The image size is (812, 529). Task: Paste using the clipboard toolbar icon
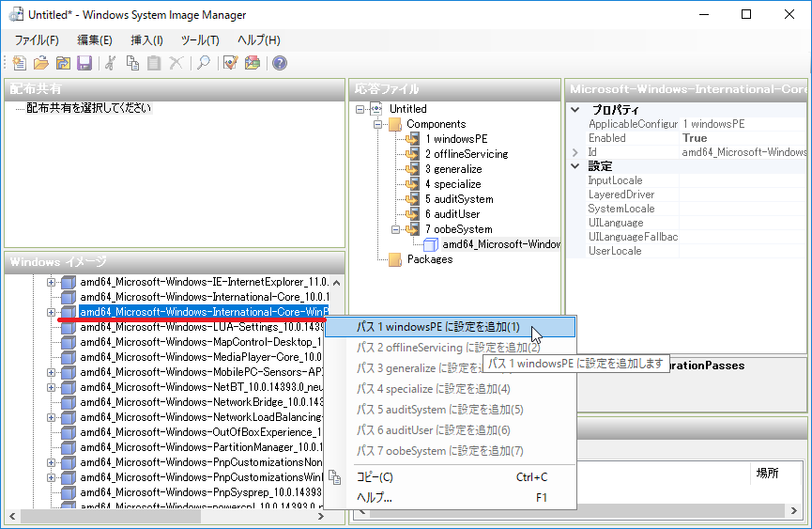click(x=154, y=63)
